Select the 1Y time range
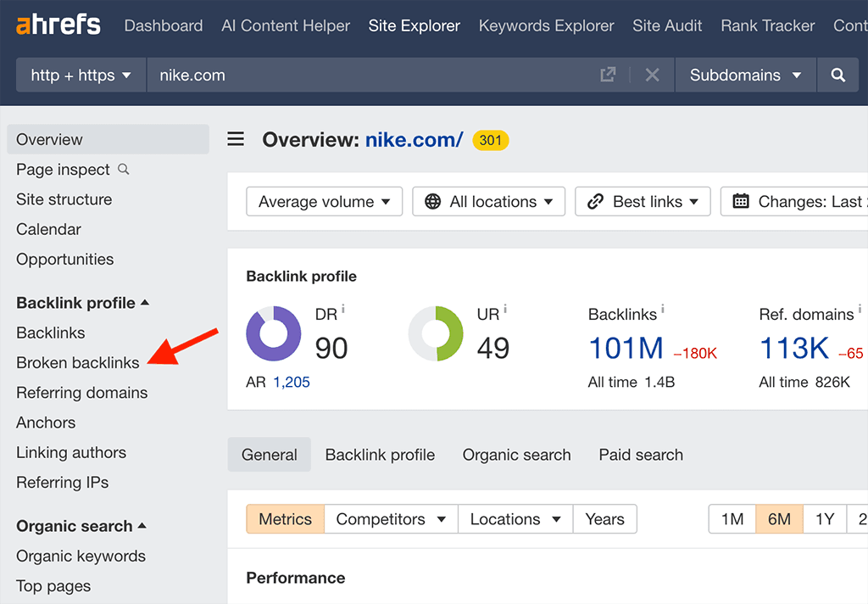Image resolution: width=868 pixels, height=604 pixels. pyautogui.click(x=824, y=518)
